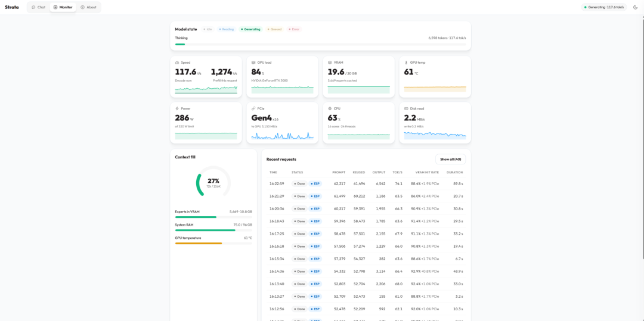644x321 pixels.
Task: Click output value 1,229
Action: click(380, 246)
